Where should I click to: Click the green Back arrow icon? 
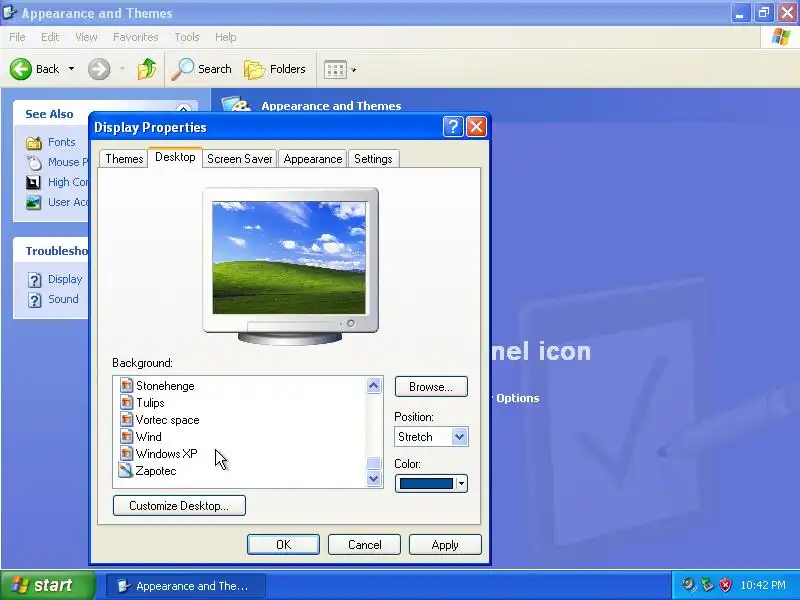pos(21,69)
